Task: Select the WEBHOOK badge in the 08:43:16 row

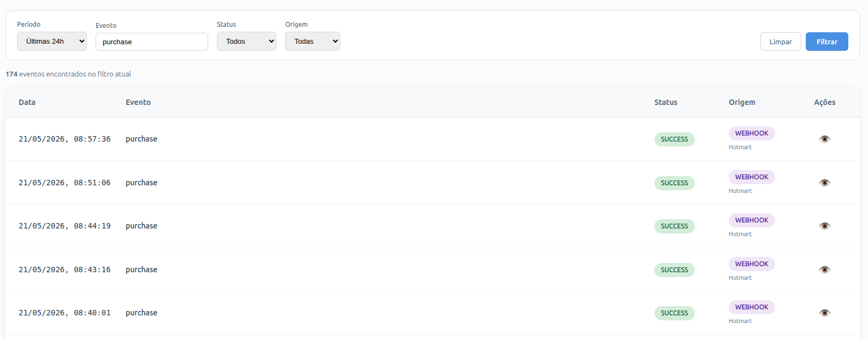Action: tap(752, 264)
